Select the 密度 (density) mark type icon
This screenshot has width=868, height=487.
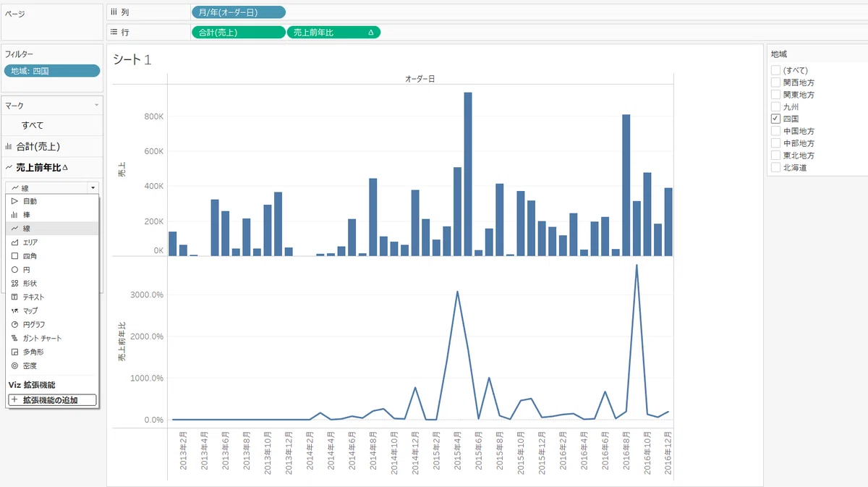(x=14, y=365)
